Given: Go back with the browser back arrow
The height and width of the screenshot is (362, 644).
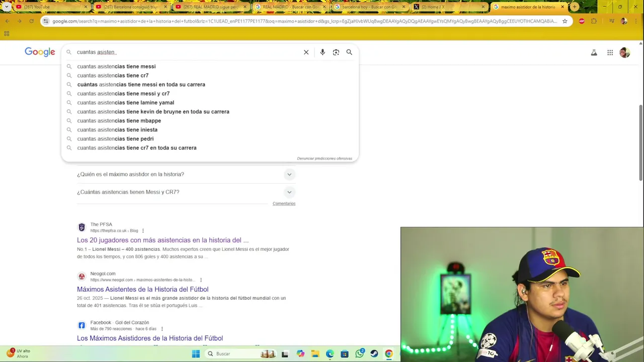Looking at the screenshot, I should tap(7, 21).
